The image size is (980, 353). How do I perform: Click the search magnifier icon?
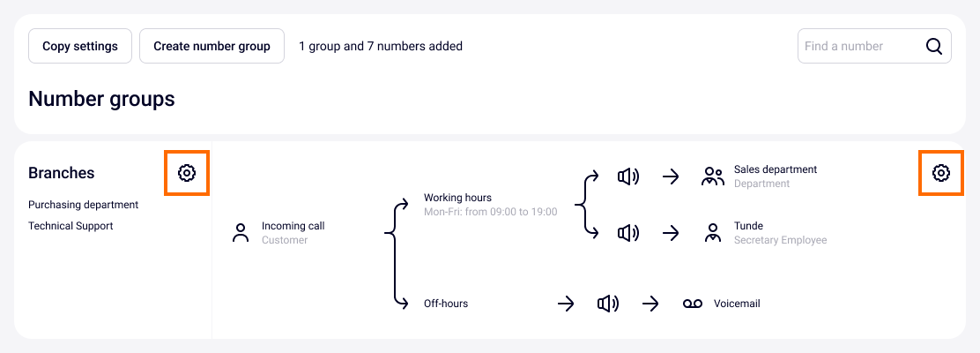[934, 47]
